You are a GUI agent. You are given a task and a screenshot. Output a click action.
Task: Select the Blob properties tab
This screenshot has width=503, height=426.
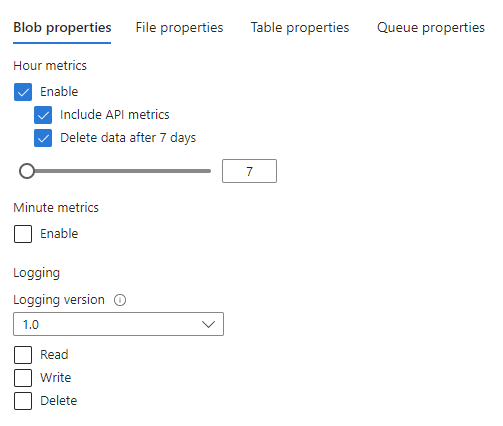coord(62,28)
